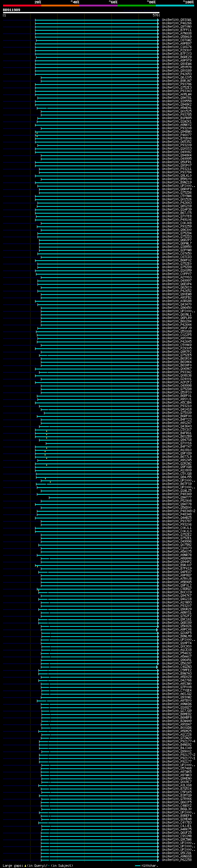Click hit label UniRef100_Q9AT81

pyautogui.click(x=177, y=98)
